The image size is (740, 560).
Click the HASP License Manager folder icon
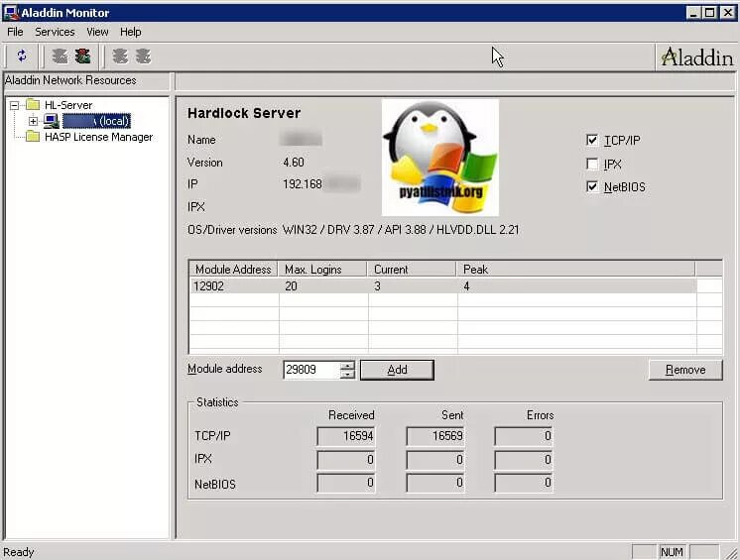point(33,137)
